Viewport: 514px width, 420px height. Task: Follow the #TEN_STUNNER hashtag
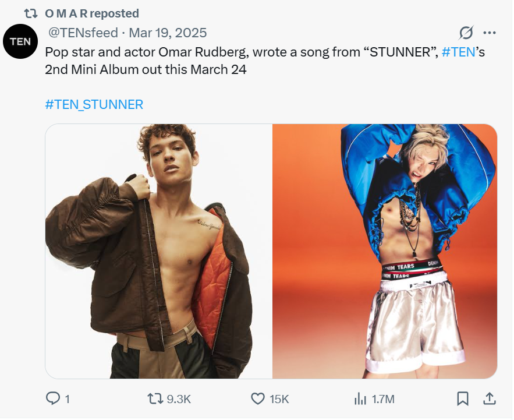click(94, 104)
